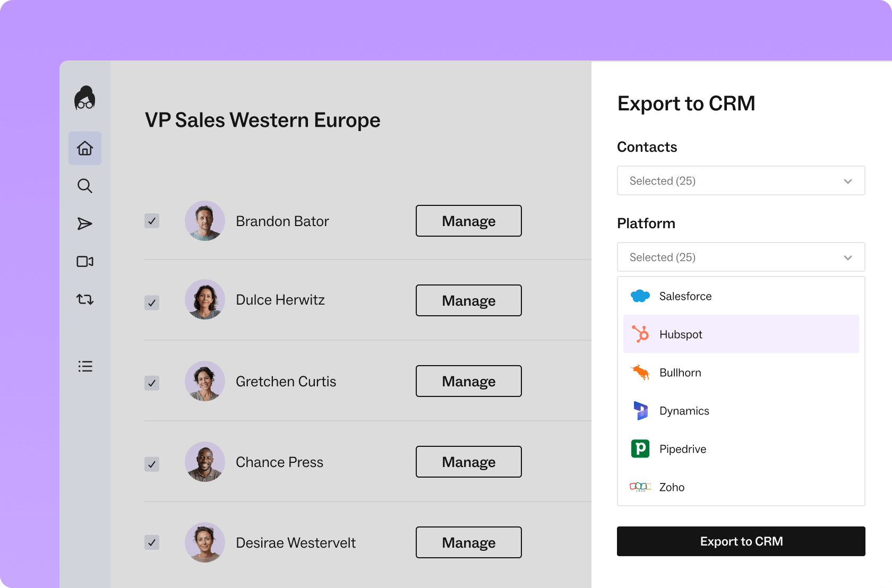Open search from the sidebar magnifier icon
Viewport: 892px width, 588px height.
click(x=85, y=186)
